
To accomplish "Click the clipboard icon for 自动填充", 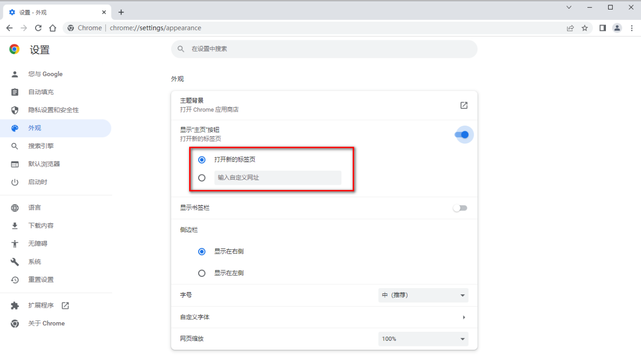I will 15,92.
